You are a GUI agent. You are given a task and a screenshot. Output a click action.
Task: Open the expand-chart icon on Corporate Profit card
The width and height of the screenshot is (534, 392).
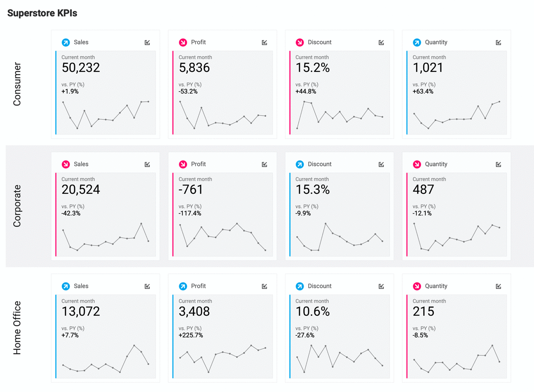[265, 164]
